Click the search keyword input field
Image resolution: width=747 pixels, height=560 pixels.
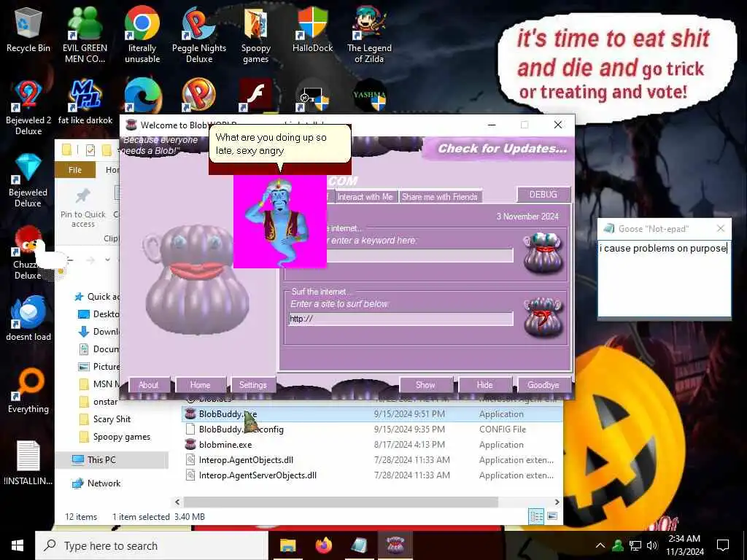[419, 256]
